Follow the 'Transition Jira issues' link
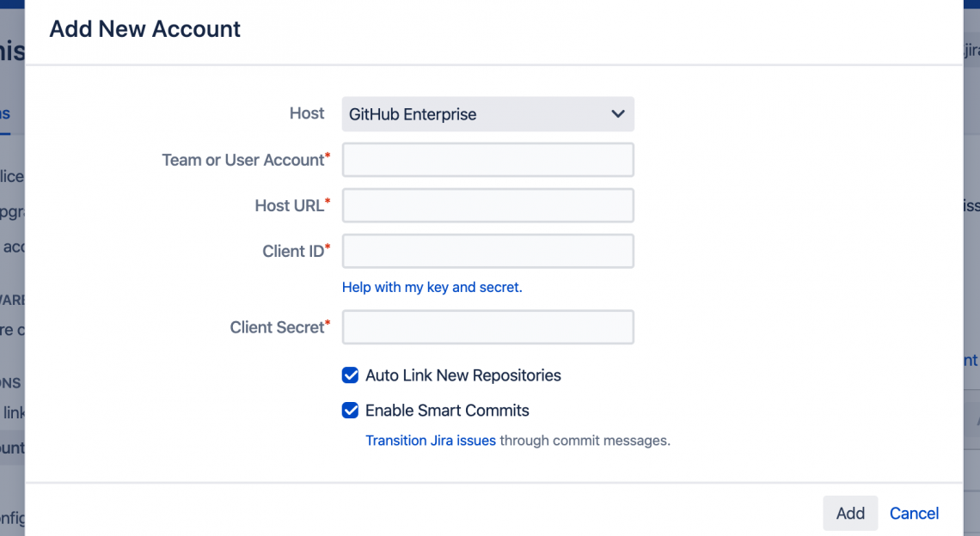Image resolution: width=980 pixels, height=536 pixels. (430, 441)
